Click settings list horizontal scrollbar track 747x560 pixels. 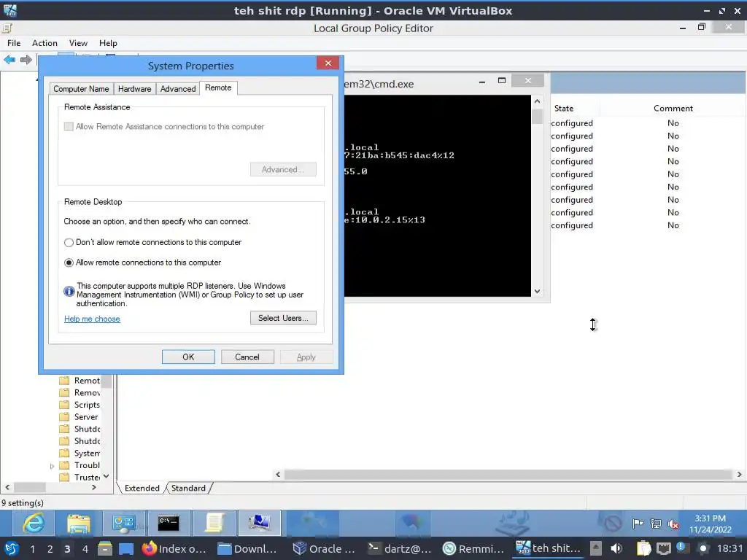point(508,474)
